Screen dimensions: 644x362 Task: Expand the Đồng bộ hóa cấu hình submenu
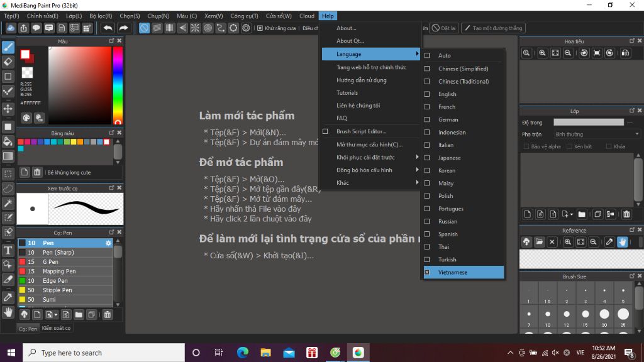[370, 170]
